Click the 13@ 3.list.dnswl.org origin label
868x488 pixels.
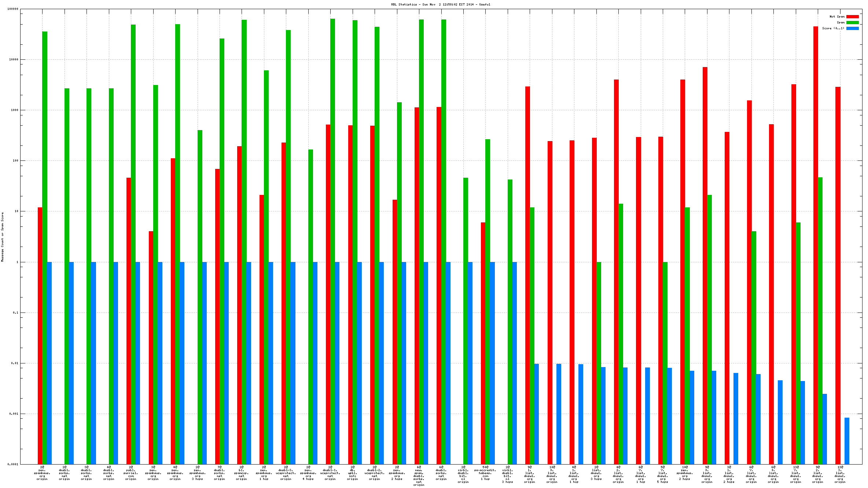(840, 474)
